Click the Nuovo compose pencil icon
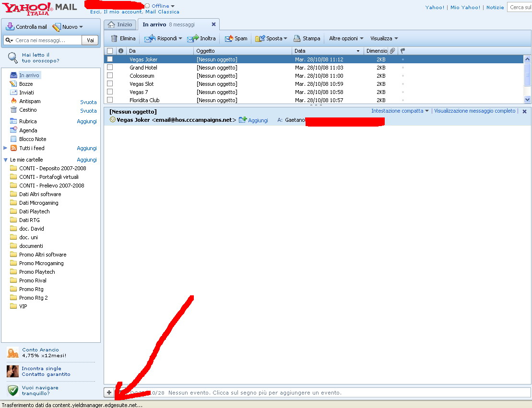The height and width of the screenshot is (408, 532). pos(56,27)
